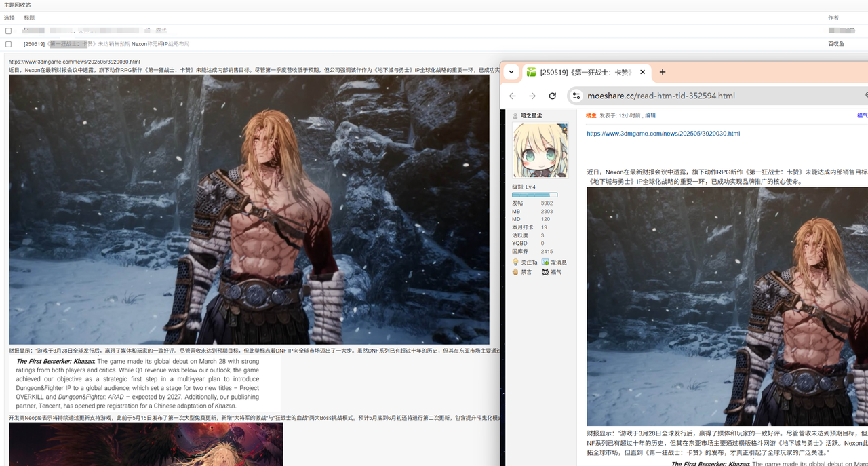Reload the moeshare.cc page
Image resolution: width=868 pixels, height=466 pixels.
pyautogui.click(x=553, y=96)
